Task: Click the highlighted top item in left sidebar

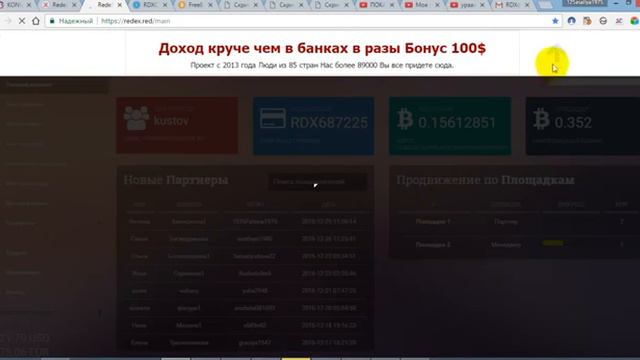Action: click(x=54, y=85)
